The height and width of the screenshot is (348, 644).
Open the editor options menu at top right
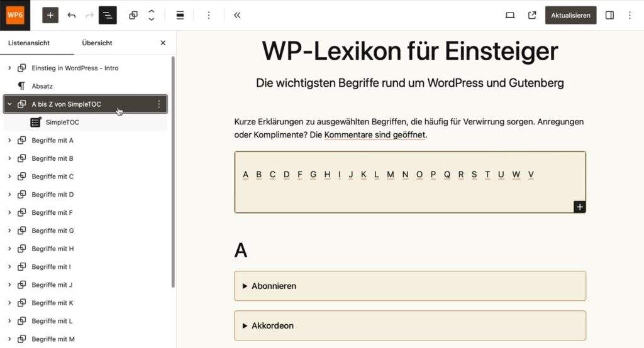click(630, 15)
